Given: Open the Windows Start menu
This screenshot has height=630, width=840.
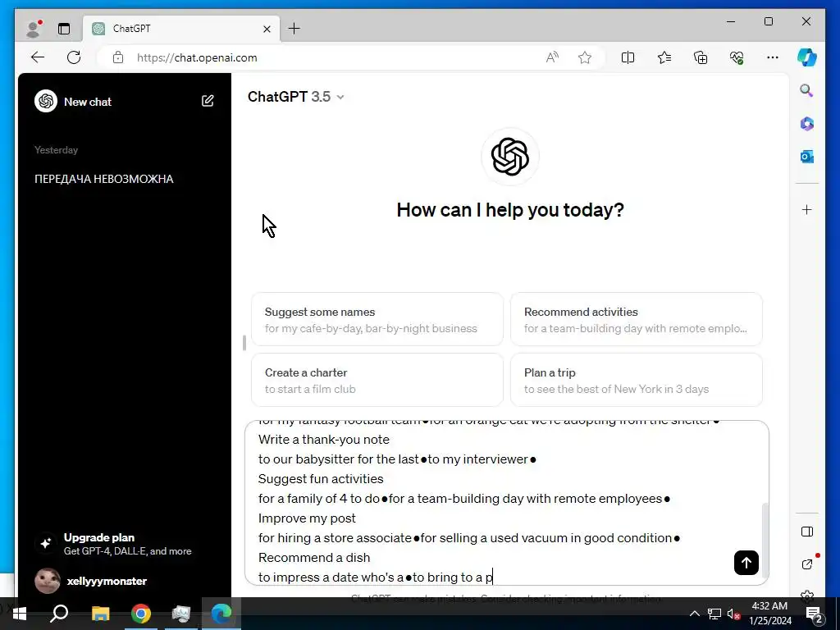Looking at the screenshot, I should coord(20,614).
